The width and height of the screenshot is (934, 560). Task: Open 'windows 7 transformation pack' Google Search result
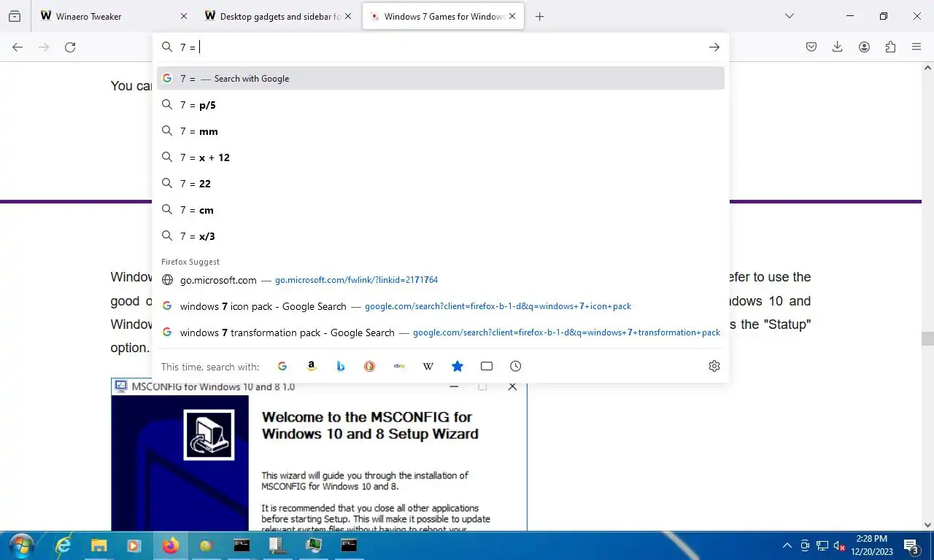coord(441,332)
